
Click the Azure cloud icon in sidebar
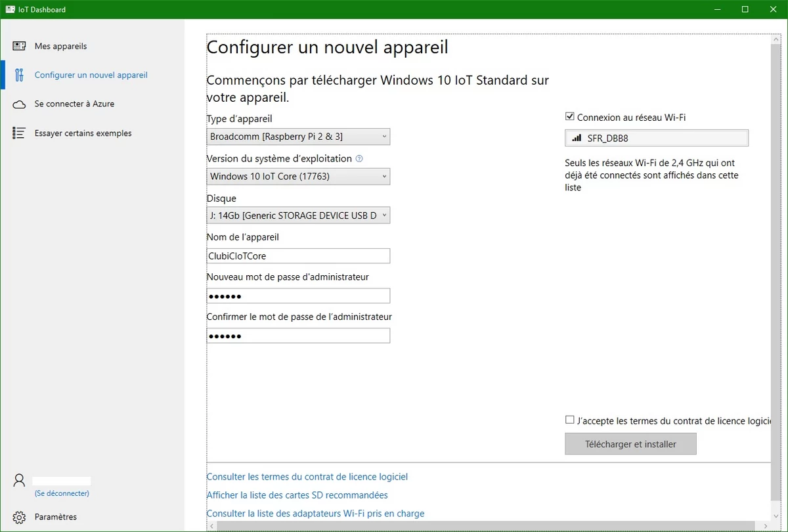point(19,104)
